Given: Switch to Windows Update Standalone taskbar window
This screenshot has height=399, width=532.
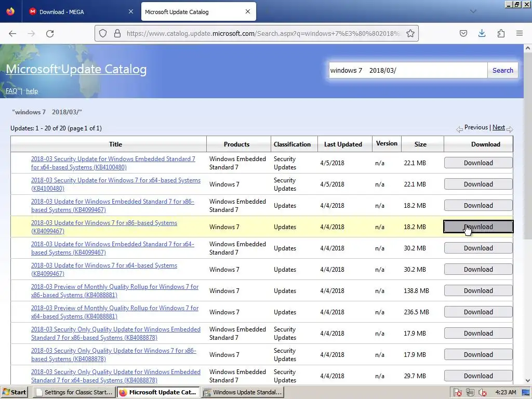Looking at the screenshot, I should point(243,392).
